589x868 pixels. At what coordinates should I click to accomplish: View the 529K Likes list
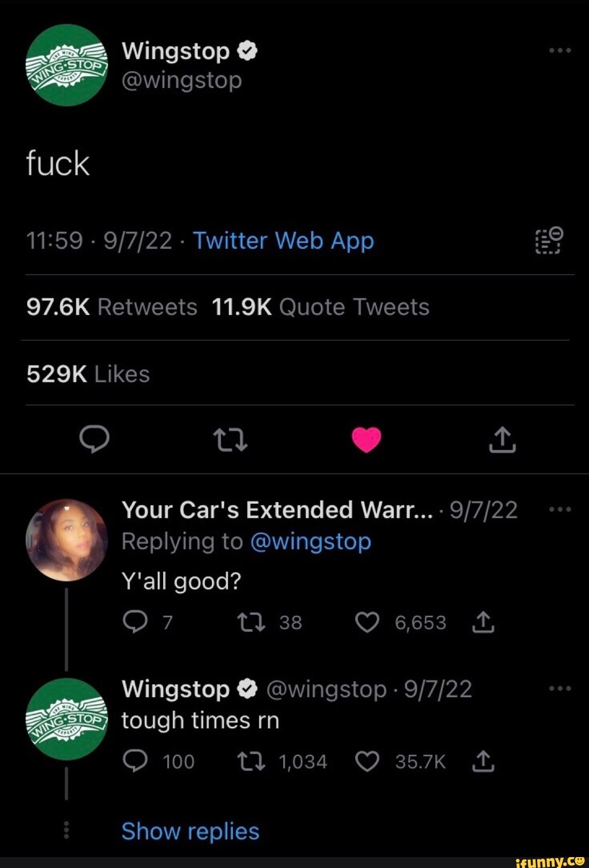point(87,373)
